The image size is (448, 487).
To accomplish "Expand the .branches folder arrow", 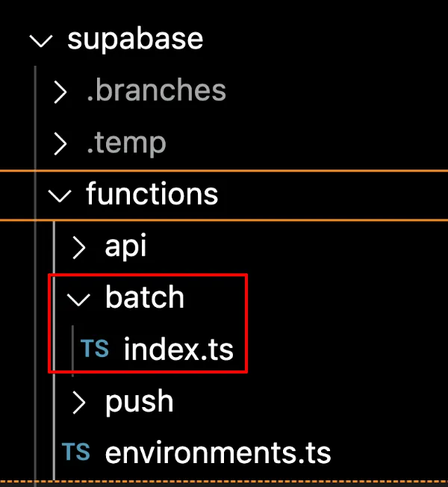I will 60,91.
